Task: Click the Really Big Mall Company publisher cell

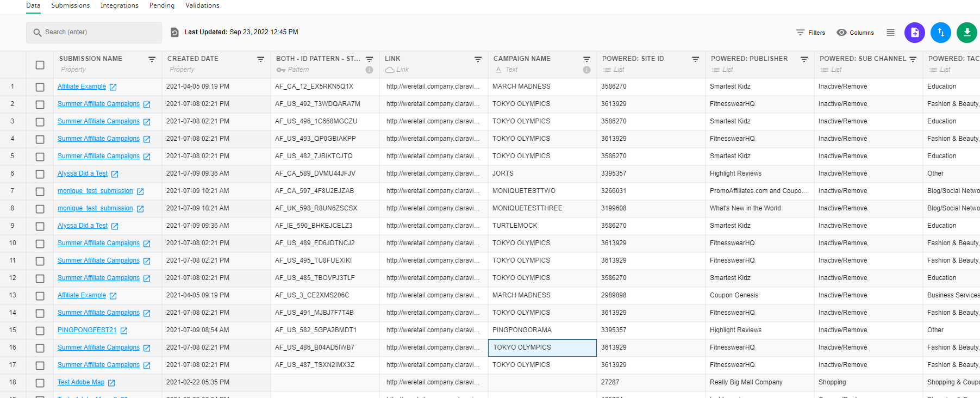Action: coord(760,383)
